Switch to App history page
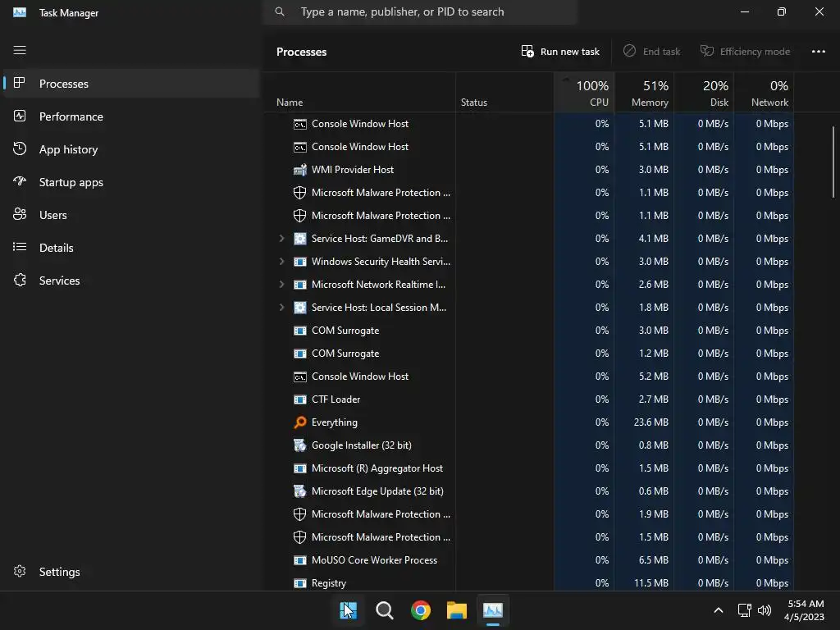 (131, 149)
